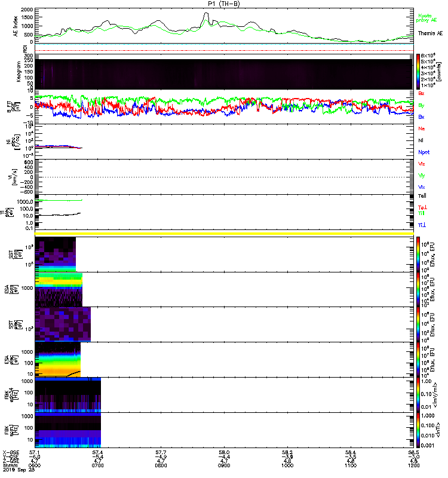Select the blue Npot legend label
This screenshot has width=448, height=478.
424,152
